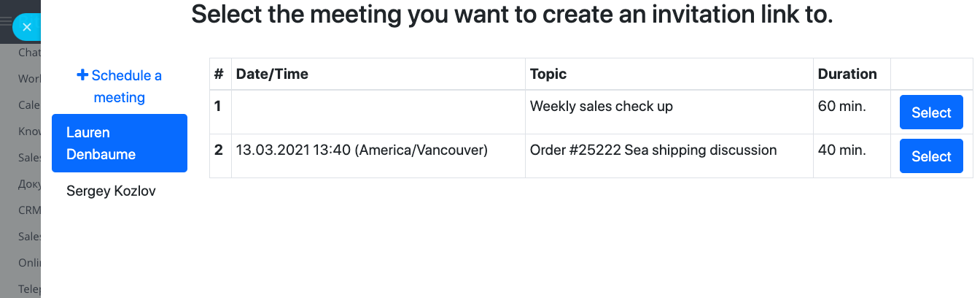Open Chat in the left sidebar
The width and height of the screenshot is (980, 298).
pyautogui.click(x=29, y=53)
